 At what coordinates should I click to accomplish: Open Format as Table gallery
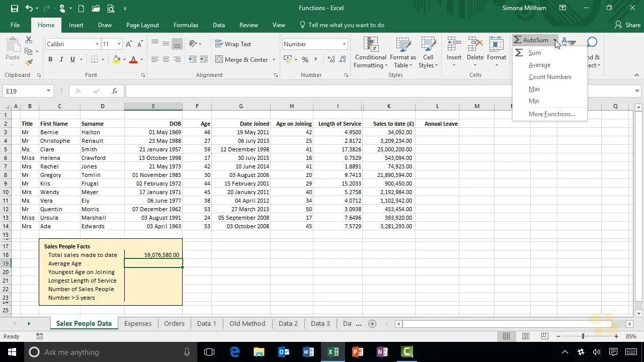coord(403,53)
